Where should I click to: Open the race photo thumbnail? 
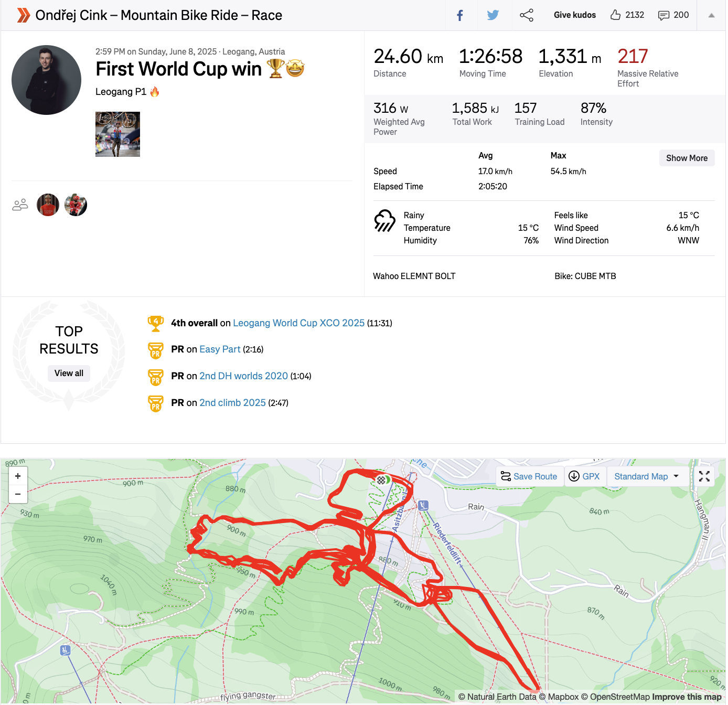point(117,134)
